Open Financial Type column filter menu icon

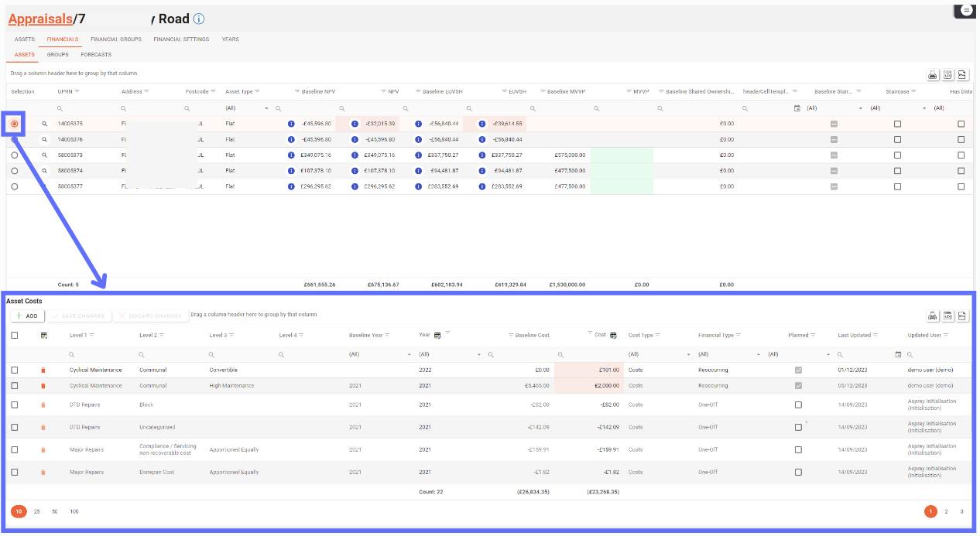coord(738,335)
